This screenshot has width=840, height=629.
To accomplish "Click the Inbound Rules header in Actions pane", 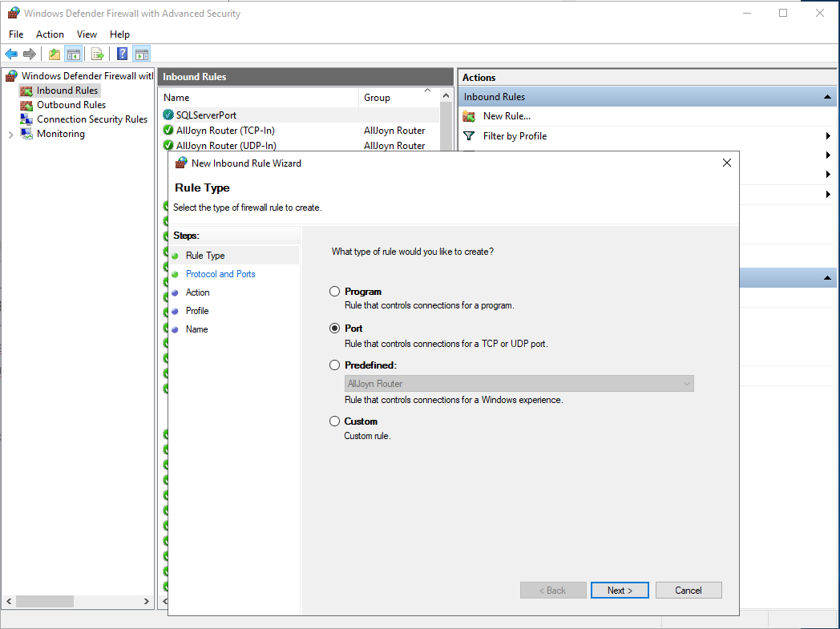I will [648, 97].
